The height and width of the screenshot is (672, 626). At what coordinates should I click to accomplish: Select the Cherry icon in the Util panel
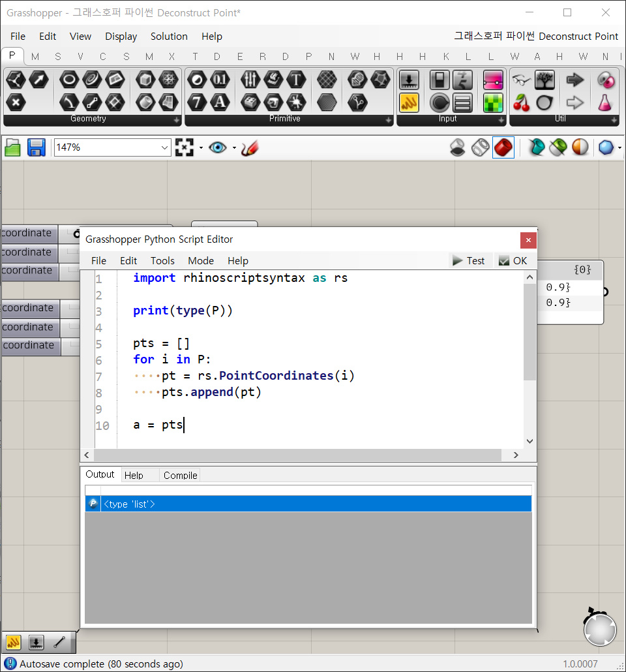(522, 103)
